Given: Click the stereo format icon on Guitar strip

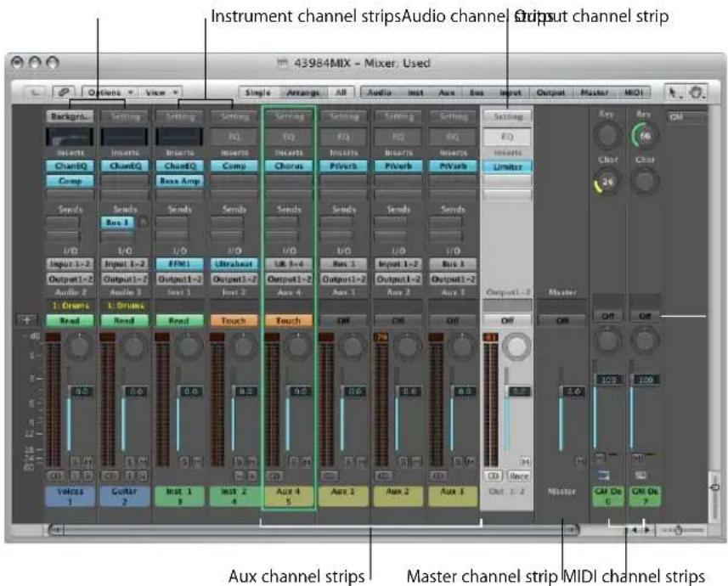Looking at the screenshot, I should pyautogui.click(x=110, y=476).
